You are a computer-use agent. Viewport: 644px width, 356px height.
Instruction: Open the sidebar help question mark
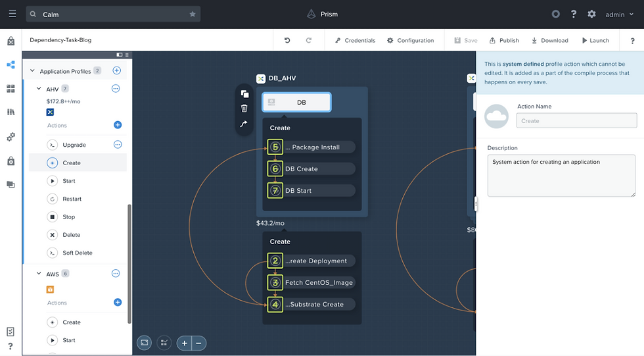pyautogui.click(x=11, y=345)
